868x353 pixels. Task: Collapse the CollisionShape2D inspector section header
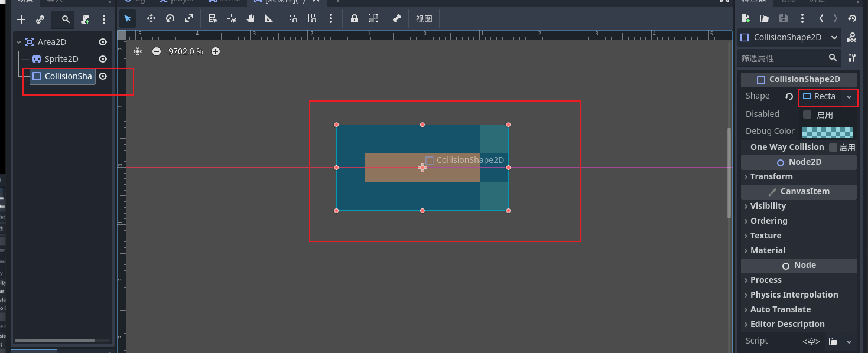[799, 79]
